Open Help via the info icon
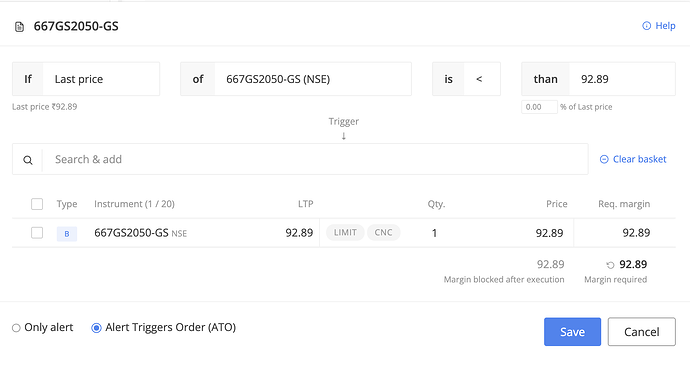 pyautogui.click(x=646, y=26)
